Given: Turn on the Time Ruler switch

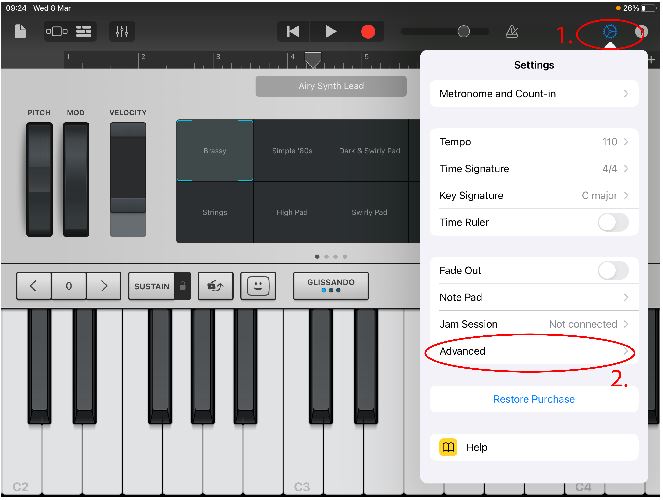Looking at the screenshot, I should click(612, 223).
